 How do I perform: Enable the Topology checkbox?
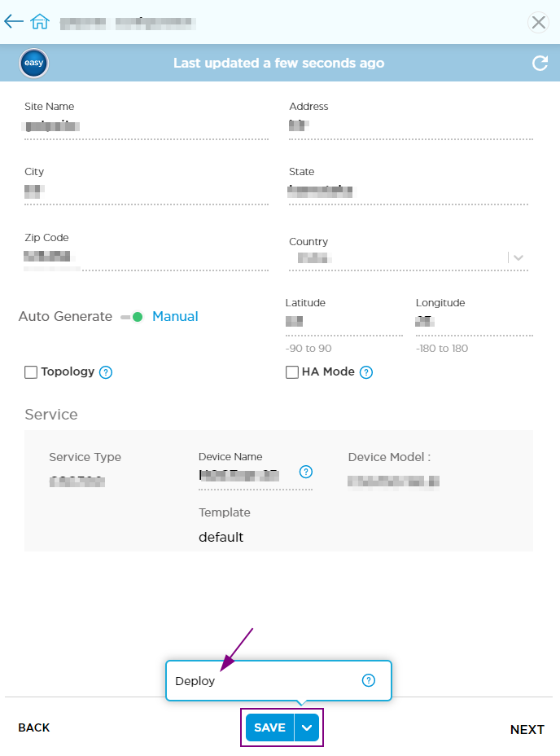point(31,372)
